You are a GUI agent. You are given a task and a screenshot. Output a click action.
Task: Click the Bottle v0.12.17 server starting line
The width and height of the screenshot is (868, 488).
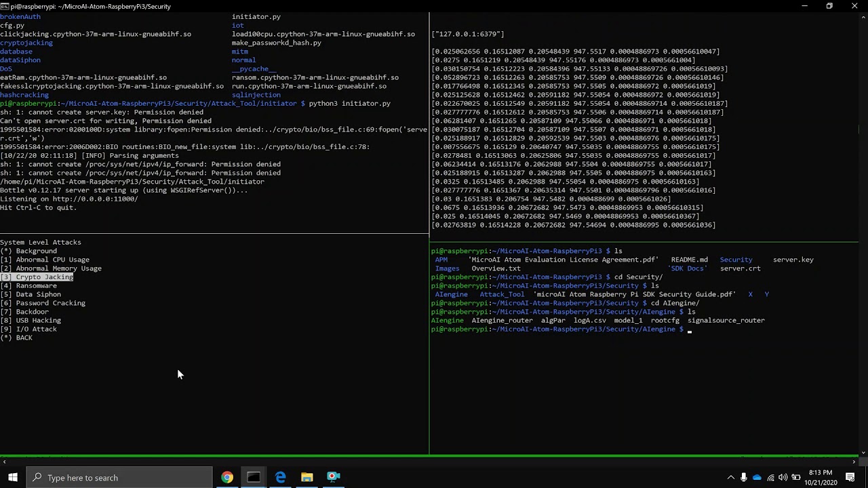(x=124, y=190)
